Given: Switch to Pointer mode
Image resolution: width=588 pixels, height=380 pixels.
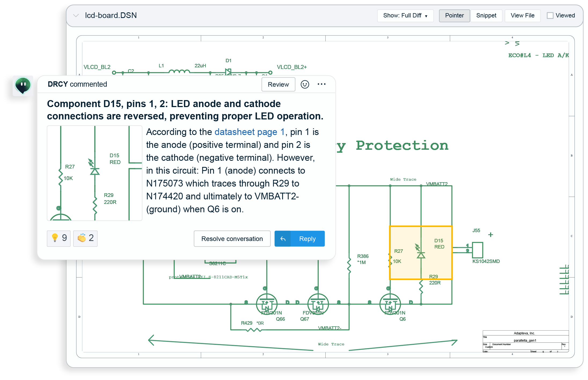Looking at the screenshot, I should click(454, 16).
